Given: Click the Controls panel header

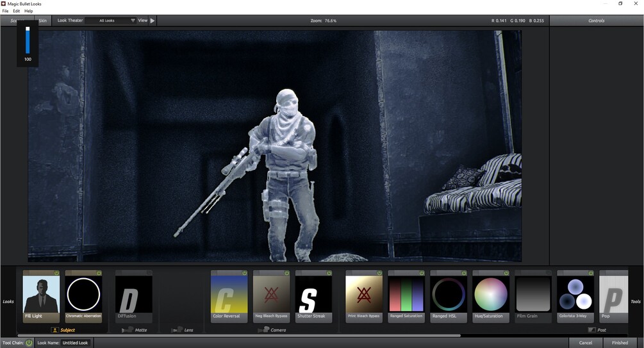Looking at the screenshot, I should click(597, 21).
